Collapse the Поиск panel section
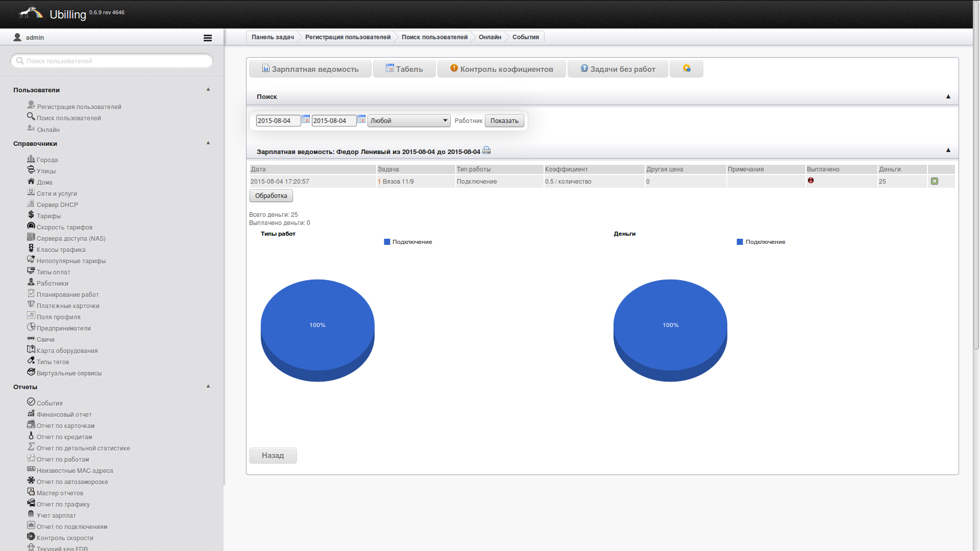980x551 pixels. pos(948,96)
